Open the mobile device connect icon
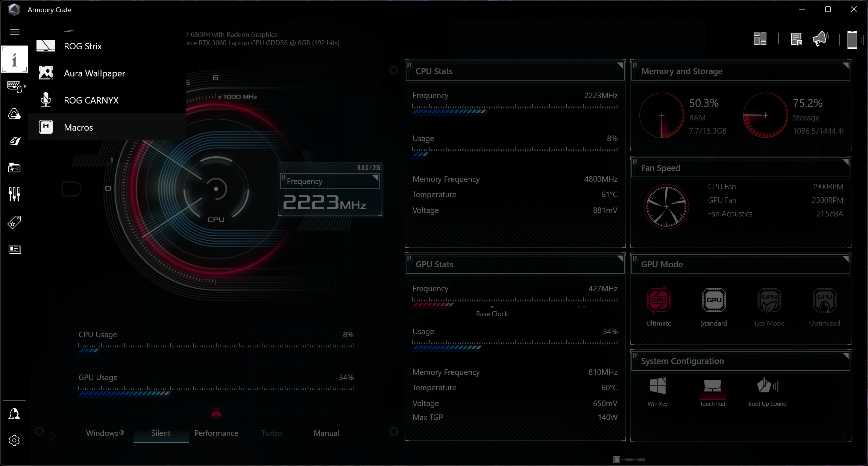Image resolution: width=868 pixels, height=466 pixels. [x=853, y=40]
